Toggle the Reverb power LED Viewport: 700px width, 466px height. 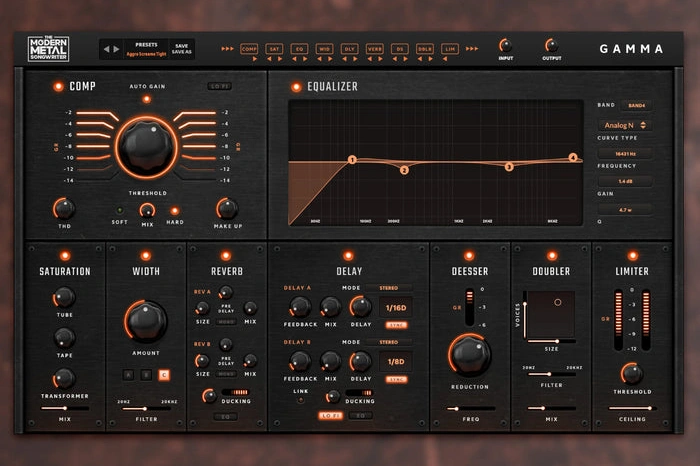pyautogui.click(x=226, y=256)
